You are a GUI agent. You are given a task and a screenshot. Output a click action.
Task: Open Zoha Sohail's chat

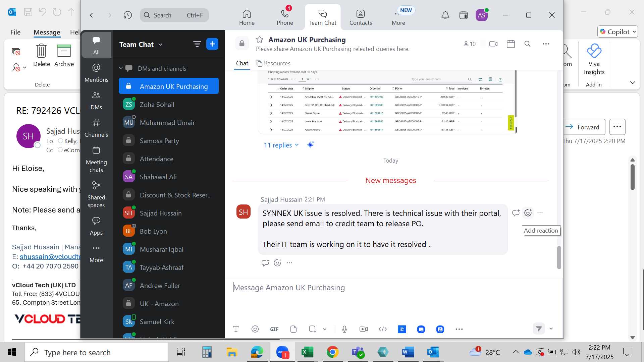pyautogui.click(x=169, y=105)
